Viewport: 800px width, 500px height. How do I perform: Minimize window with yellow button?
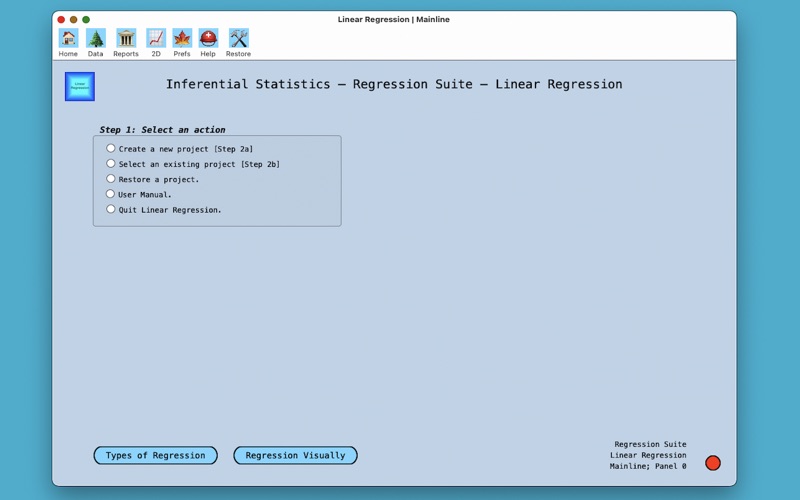coord(73,19)
